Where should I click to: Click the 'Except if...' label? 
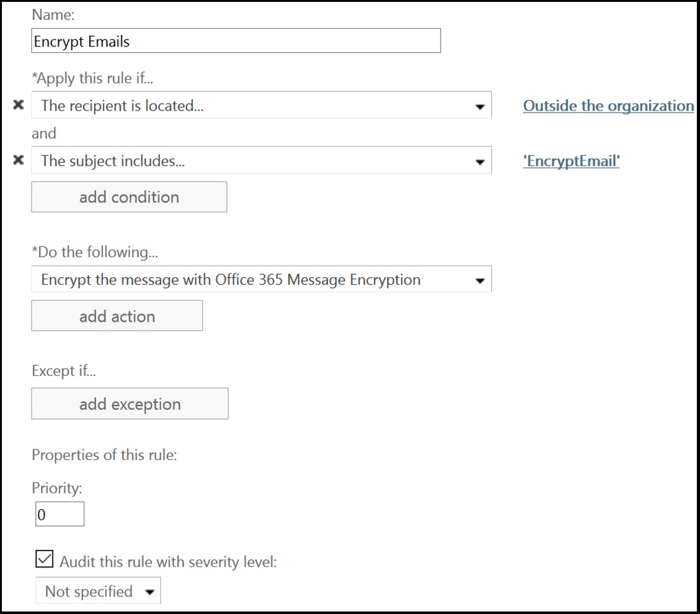(64, 371)
